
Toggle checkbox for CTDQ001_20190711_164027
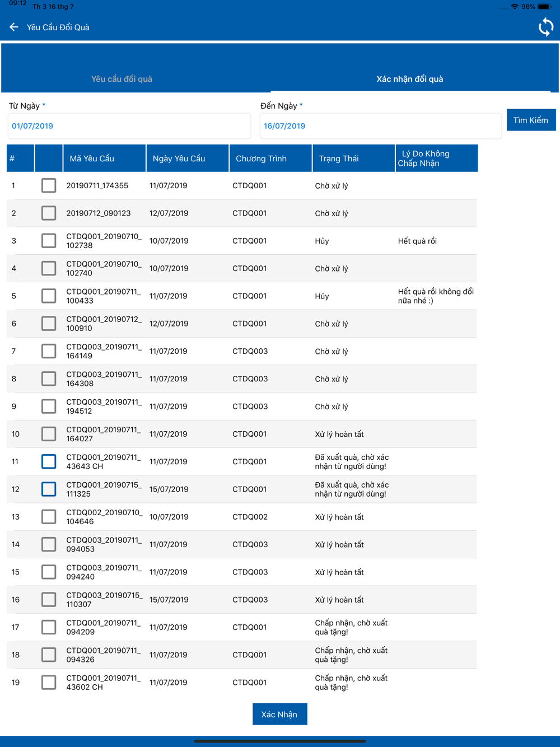(49, 434)
